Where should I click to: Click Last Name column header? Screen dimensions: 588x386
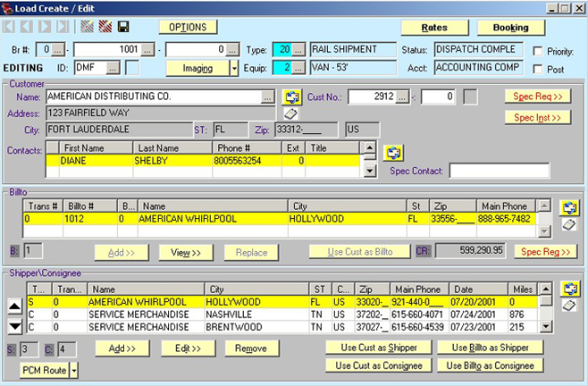click(172, 148)
